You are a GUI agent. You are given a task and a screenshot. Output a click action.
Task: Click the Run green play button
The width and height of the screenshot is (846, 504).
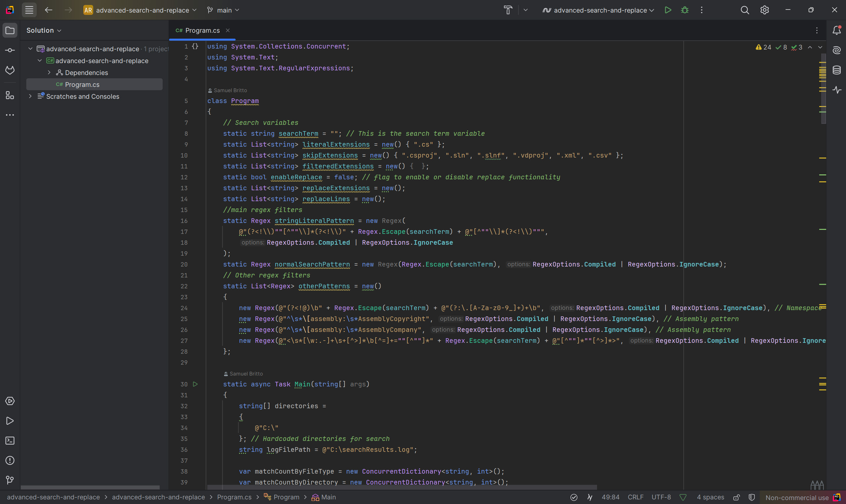coord(667,10)
